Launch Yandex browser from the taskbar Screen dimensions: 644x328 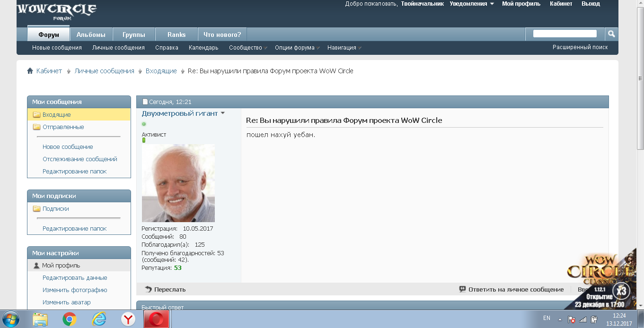tap(128, 319)
